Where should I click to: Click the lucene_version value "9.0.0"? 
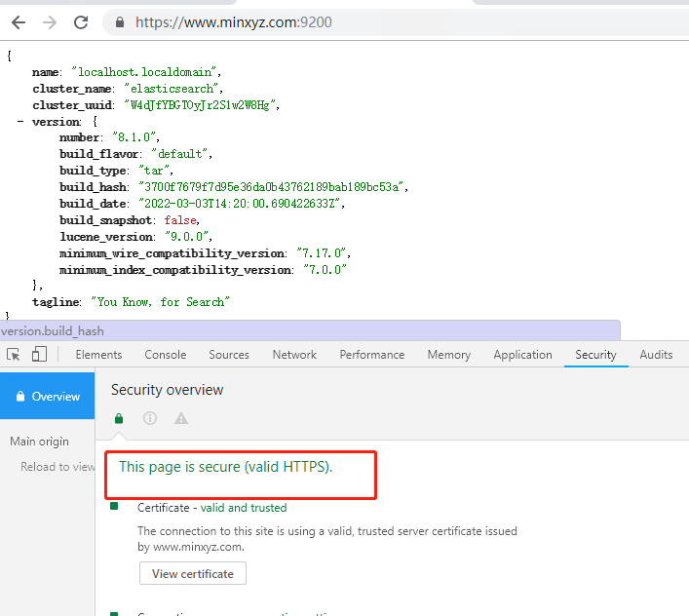187,237
